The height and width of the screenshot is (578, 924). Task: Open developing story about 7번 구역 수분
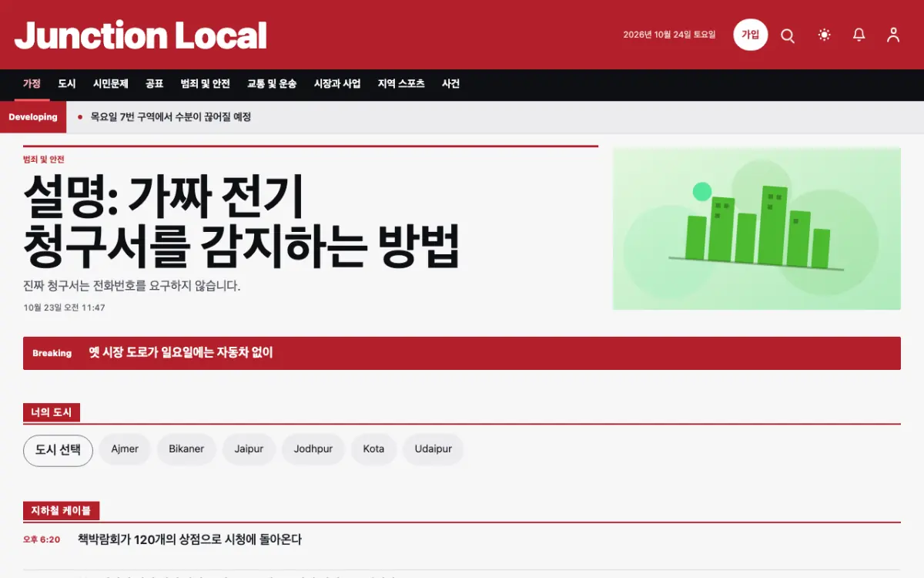click(171, 117)
